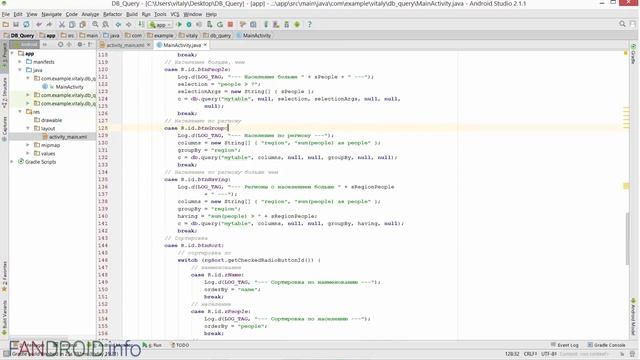Open the Run tool window
Viewport: 640px width, 360px height.
(152, 345)
